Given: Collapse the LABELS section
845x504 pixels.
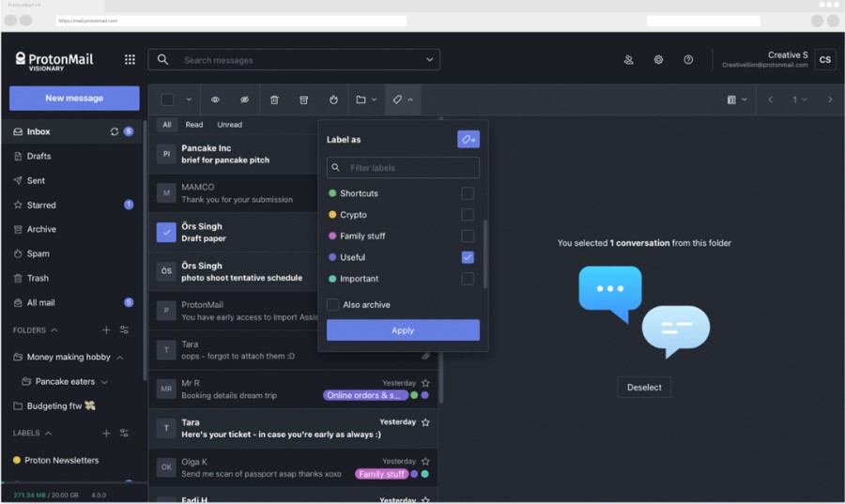Looking at the screenshot, I should (x=48, y=433).
